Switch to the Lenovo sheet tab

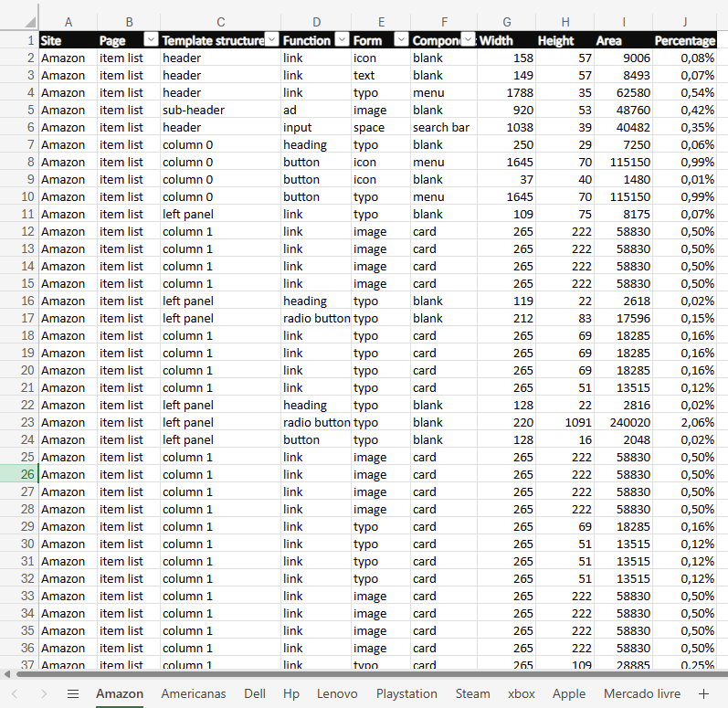coord(337,693)
